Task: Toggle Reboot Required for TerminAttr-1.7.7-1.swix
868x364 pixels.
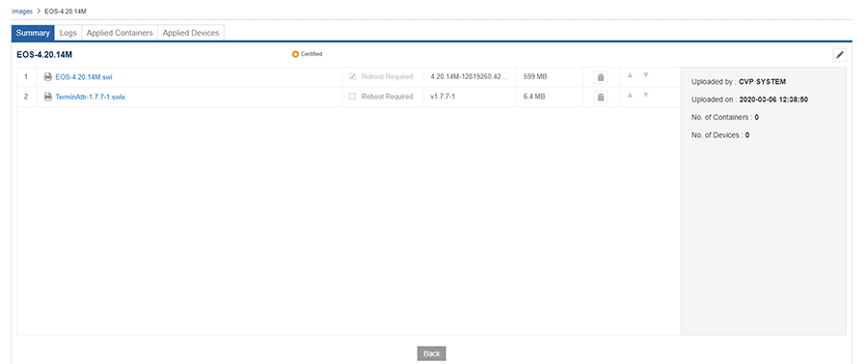Action: click(x=352, y=97)
